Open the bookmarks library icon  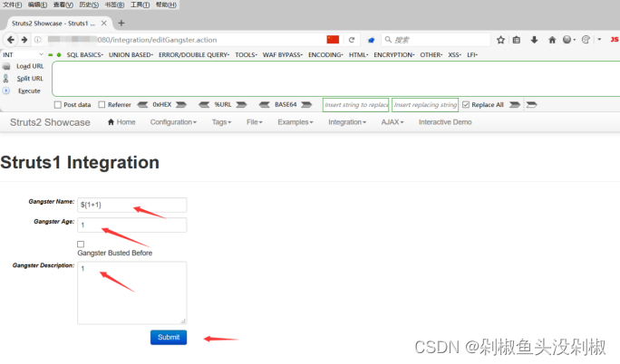[517, 40]
